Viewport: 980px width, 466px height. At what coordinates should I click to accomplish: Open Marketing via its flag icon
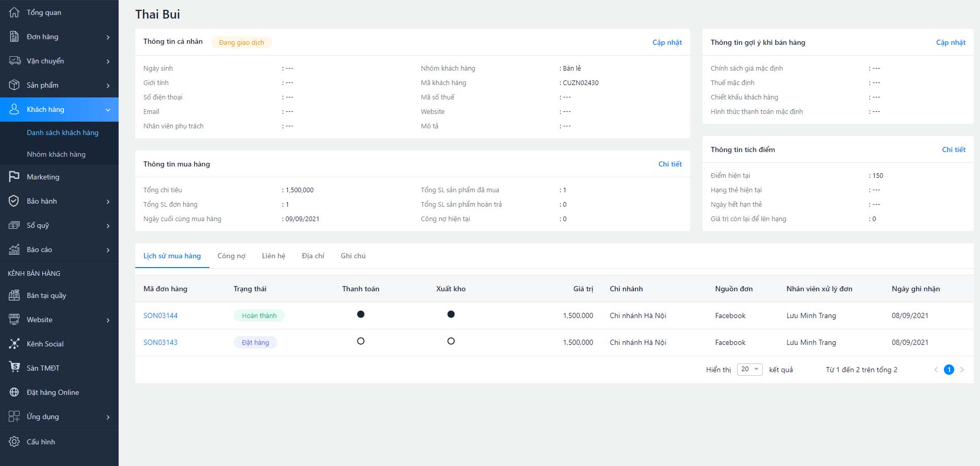coord(14,177)
